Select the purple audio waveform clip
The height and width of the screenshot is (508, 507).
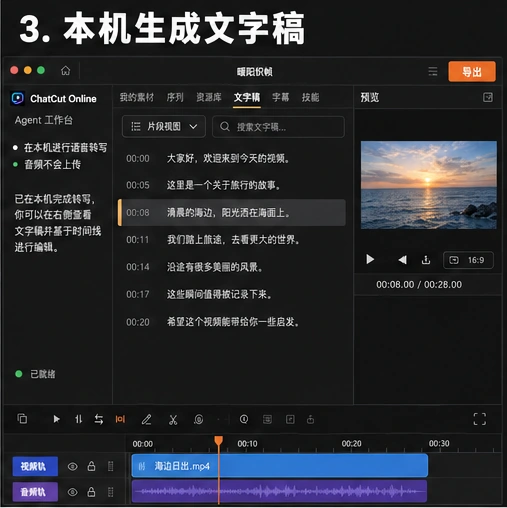pyautogui.click(x=279, y=491)
